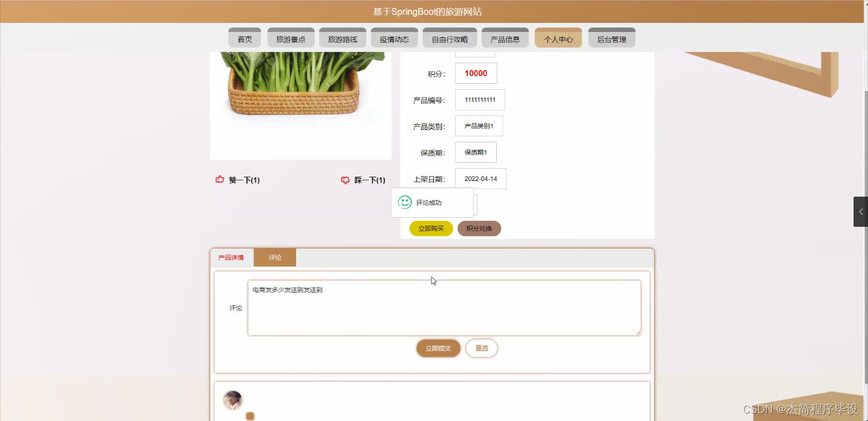The image size is (868, 421).
Task: Open the 疫情动态 navigation menu
Action: coord(394,37)
